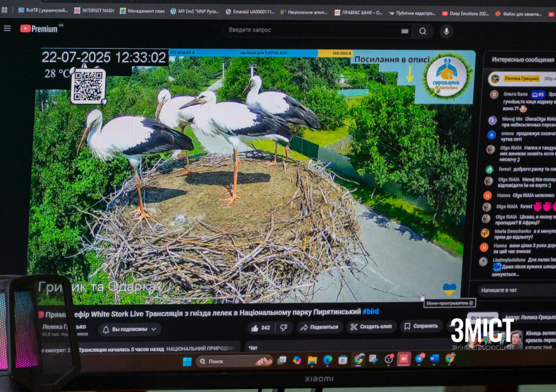Save video using 'Сохранить' button
Image resolution: width=556 pixels, height=392 pixels.
[421, 326]
